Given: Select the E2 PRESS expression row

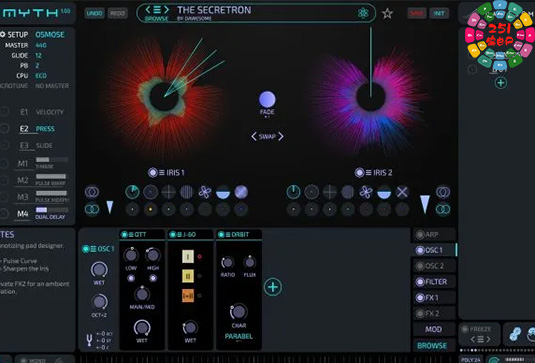Looking at the screenshot, I should click(x=37, y=129).
